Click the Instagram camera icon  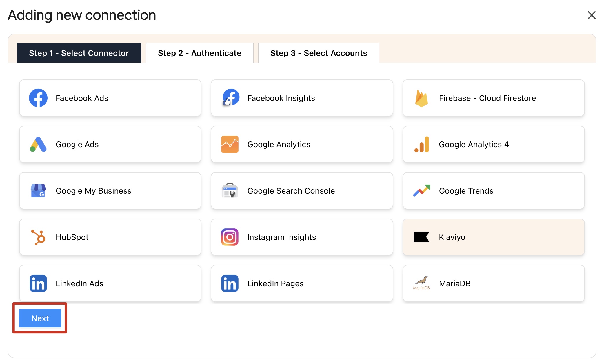click(x=230, y=237)
